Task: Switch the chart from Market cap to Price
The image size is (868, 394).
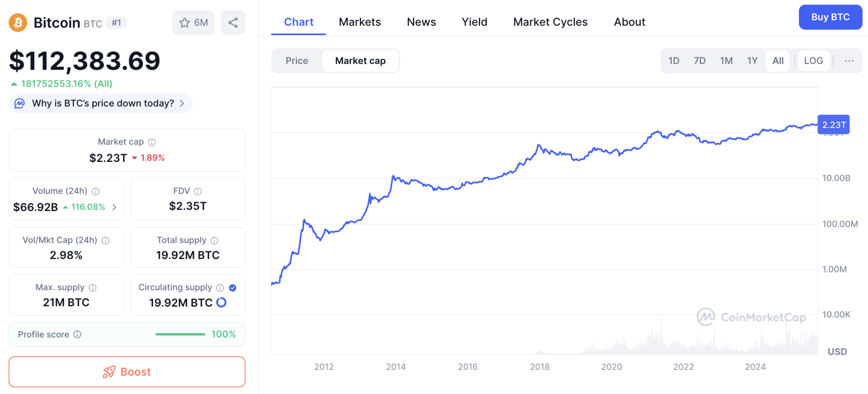Action: [297, 61]
